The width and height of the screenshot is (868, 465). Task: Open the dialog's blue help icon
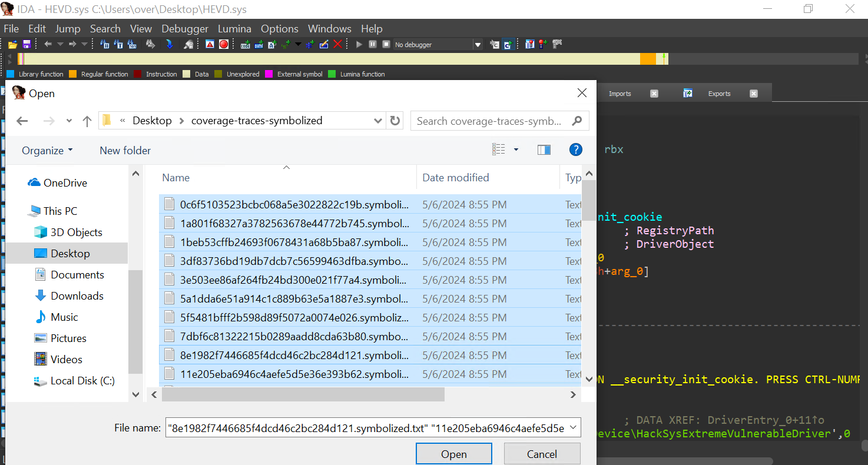click(575, 150)
